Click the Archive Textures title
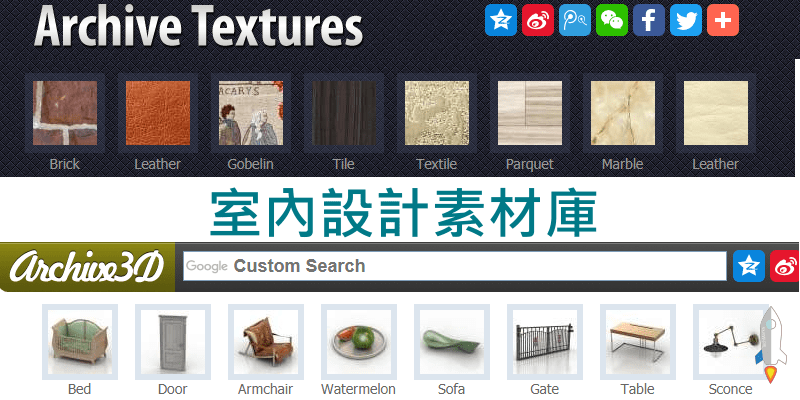 [x=198, y=26]
